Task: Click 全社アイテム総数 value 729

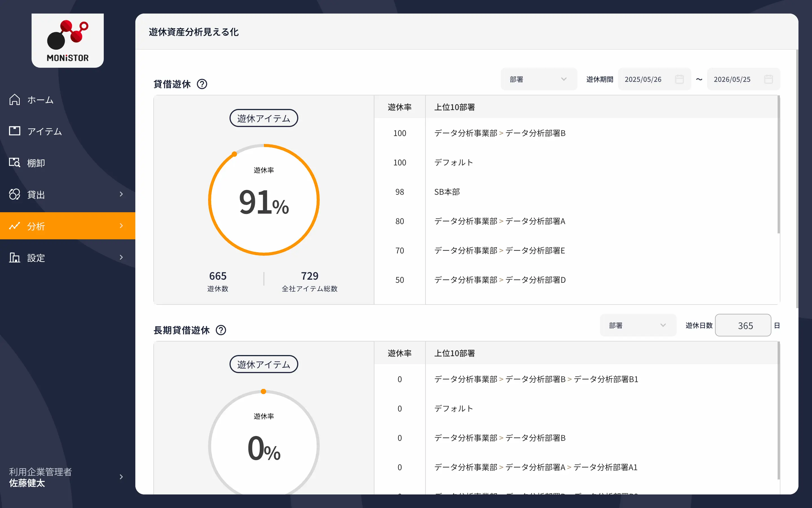Action: click(309, 276)
